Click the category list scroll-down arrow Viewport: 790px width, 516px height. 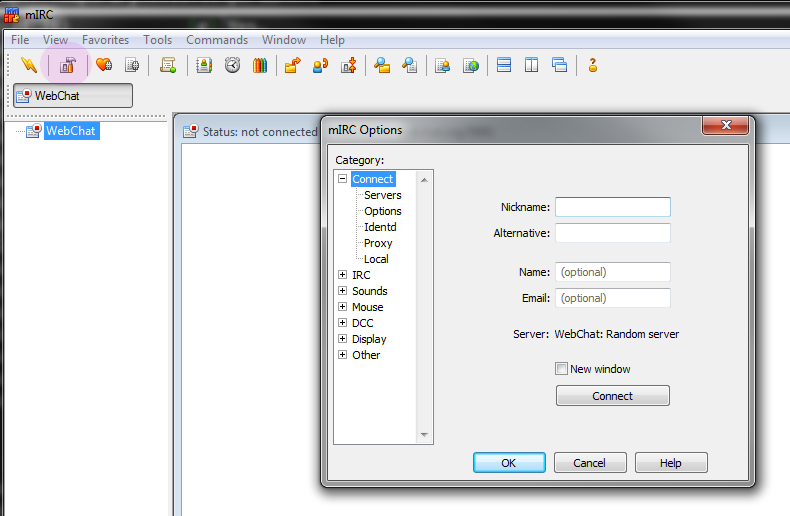click(424, 434)
